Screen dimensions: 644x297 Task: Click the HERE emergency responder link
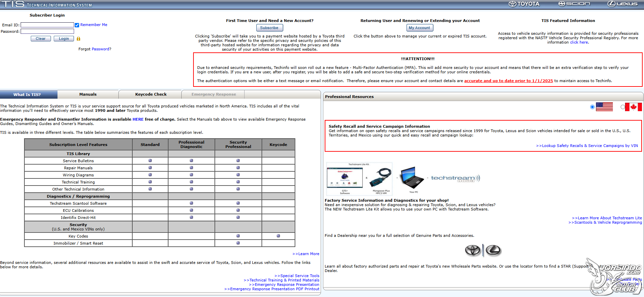tap(138, 120)
